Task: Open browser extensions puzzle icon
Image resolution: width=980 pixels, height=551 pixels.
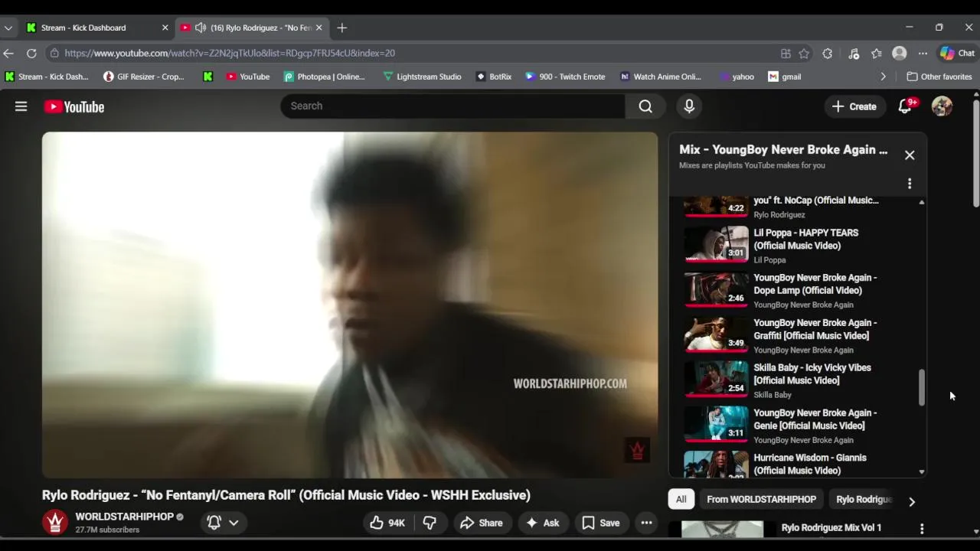Action: click(x=827, y=54)
